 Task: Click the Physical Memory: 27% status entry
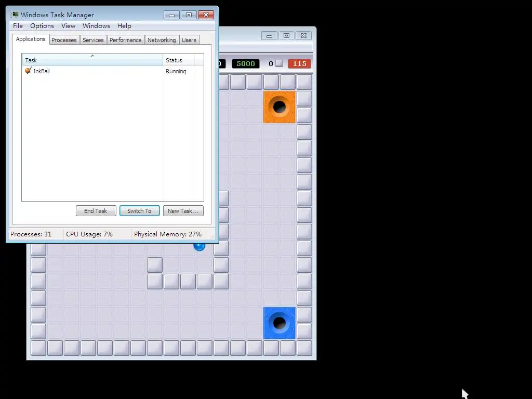tap(168, 234)
